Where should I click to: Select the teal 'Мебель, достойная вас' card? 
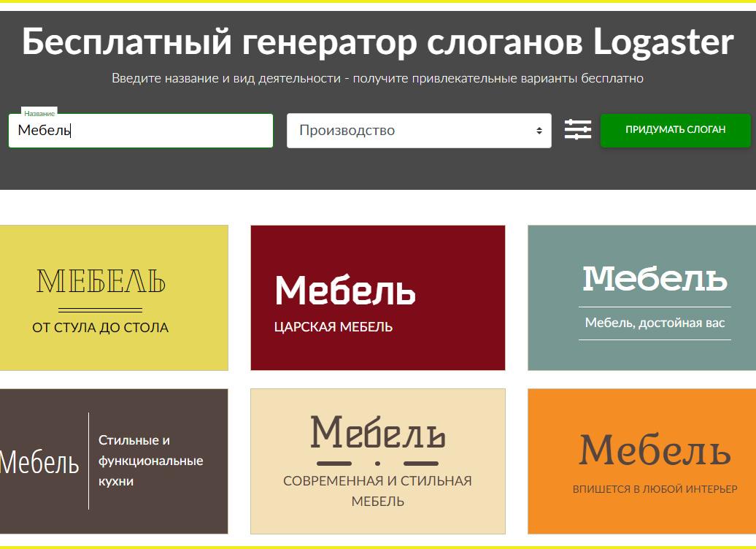(641, 298)
